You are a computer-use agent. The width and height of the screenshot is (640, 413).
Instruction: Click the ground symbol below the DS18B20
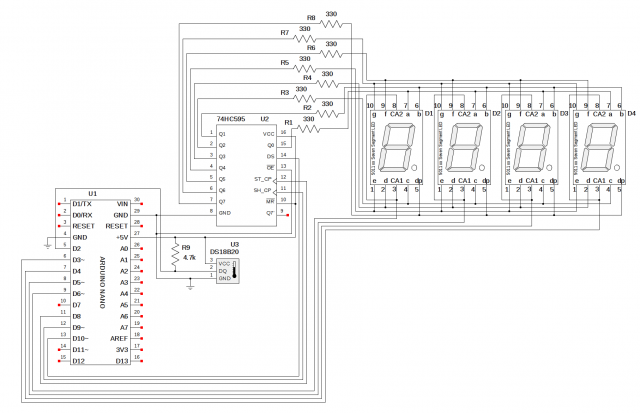tap(190, 286)
